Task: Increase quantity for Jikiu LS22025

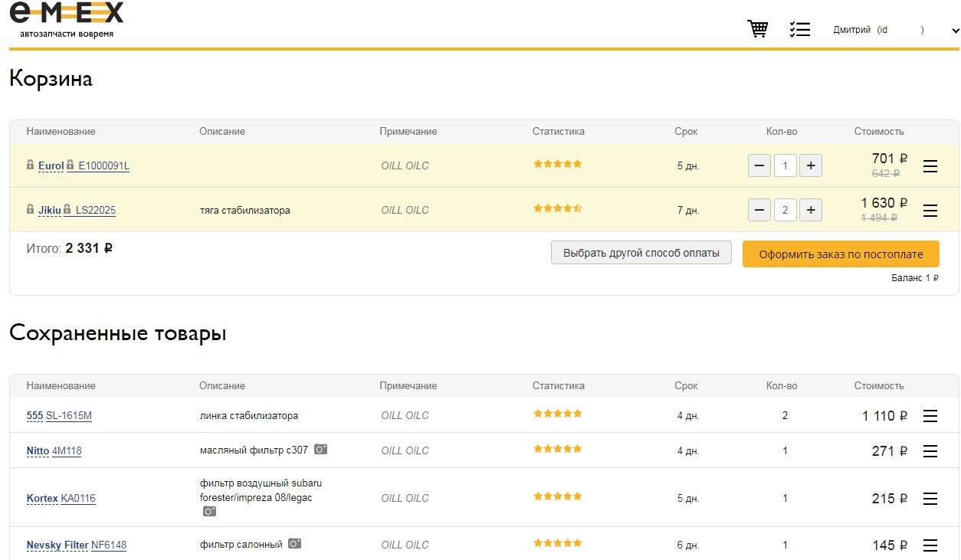Action: tap(811, 210)
